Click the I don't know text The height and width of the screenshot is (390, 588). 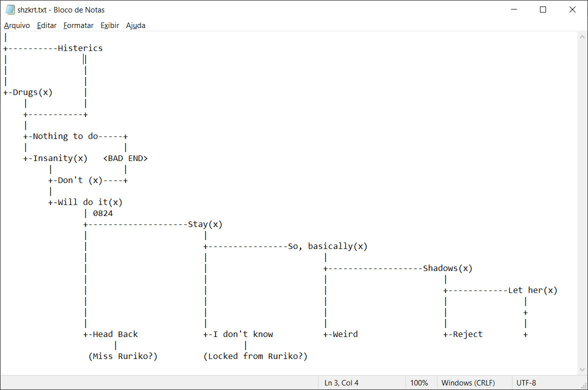click(x=243, y=334)
